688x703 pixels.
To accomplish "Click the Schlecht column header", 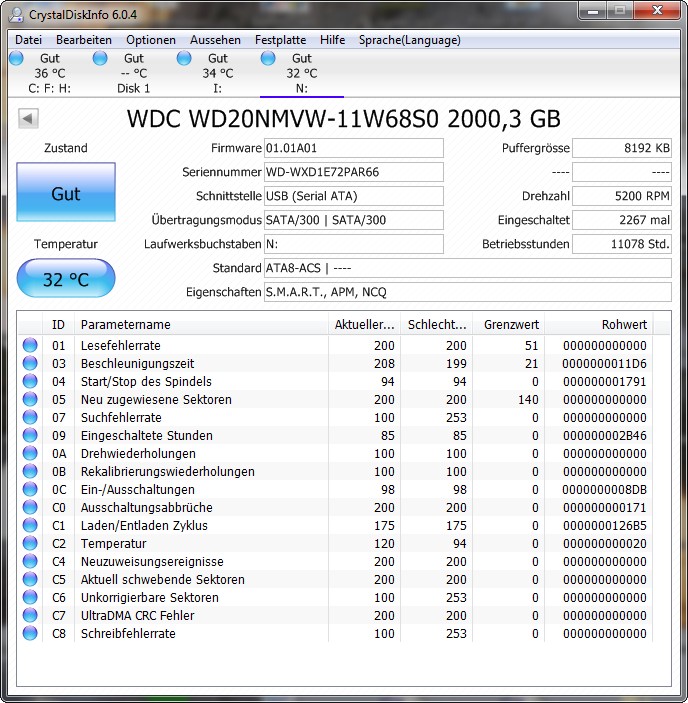I will (436, 325).
